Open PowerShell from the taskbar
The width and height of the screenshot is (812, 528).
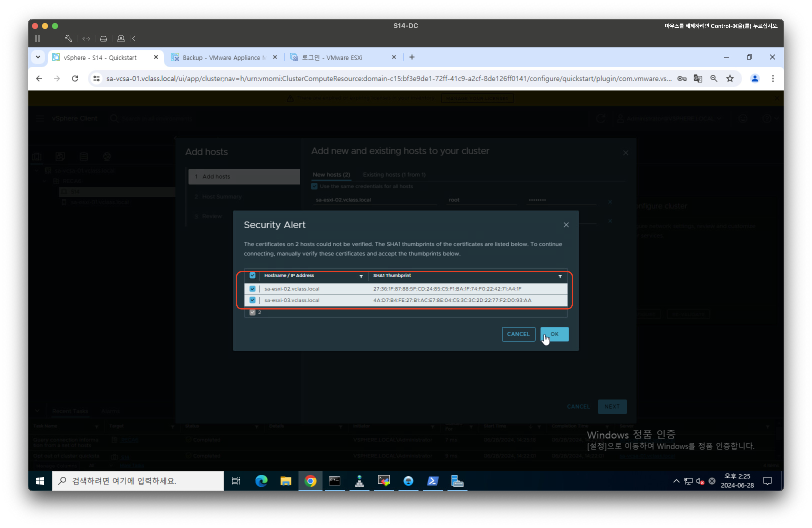coord(432,481)
